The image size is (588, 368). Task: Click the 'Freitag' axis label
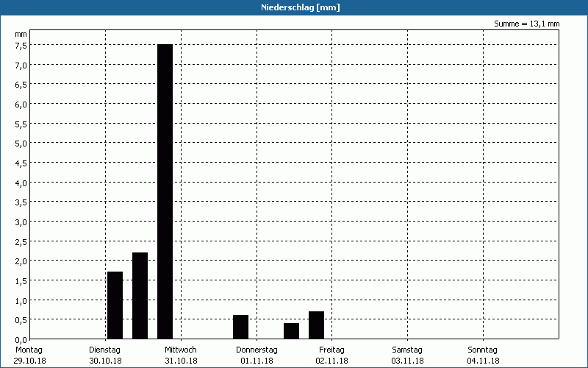pyautogui.click(x=332, y=350)
